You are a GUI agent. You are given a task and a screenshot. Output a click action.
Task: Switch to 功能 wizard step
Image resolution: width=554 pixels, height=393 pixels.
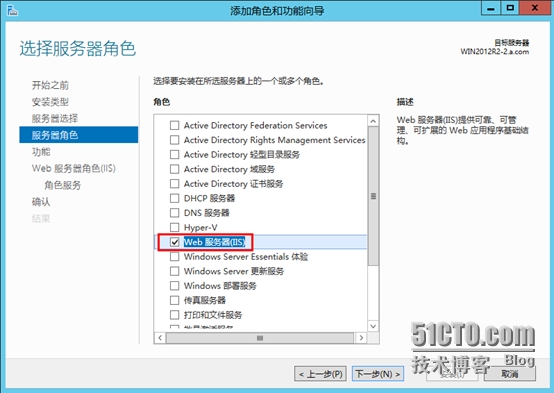pyautogui.click(x=41, y=152)
